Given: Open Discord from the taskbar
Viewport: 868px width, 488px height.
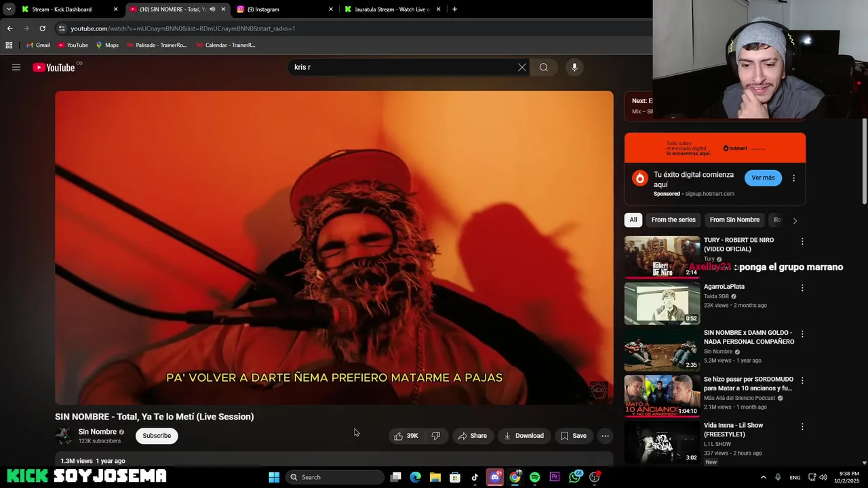Looking at the screenshot, I should 495,477.
